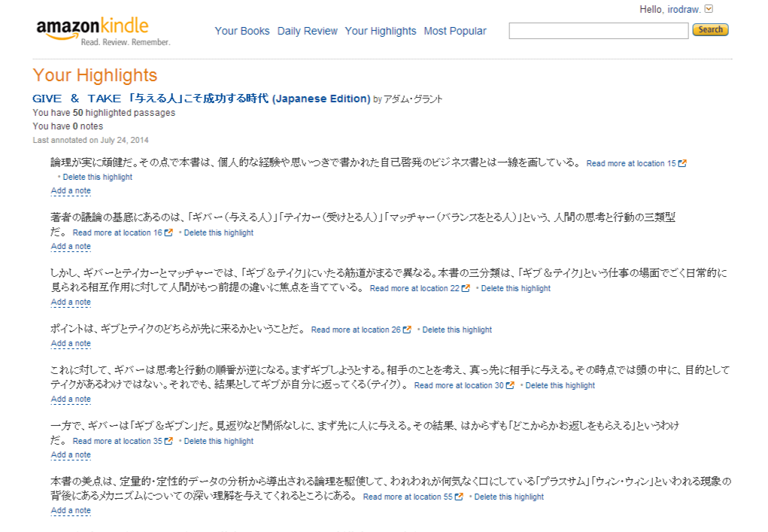This screenshot has width=768, height=532.
Task: Click into the search text field
Action: point(598,31)
